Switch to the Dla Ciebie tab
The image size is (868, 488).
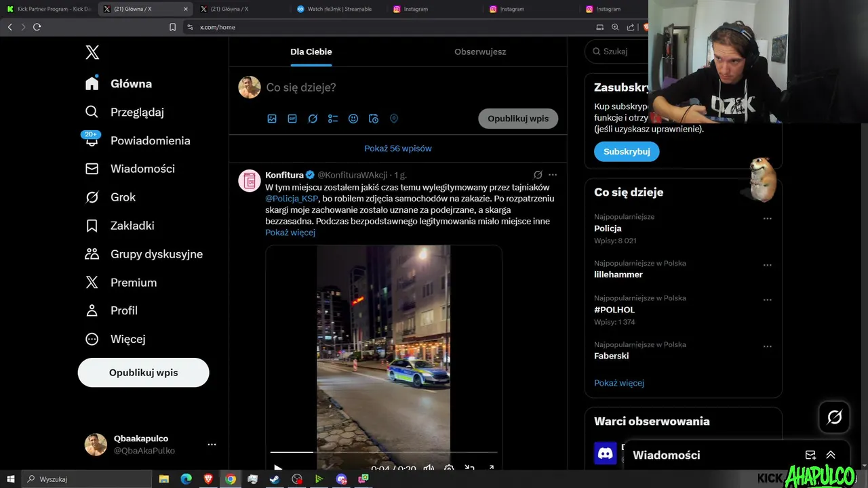coord(311,52)
